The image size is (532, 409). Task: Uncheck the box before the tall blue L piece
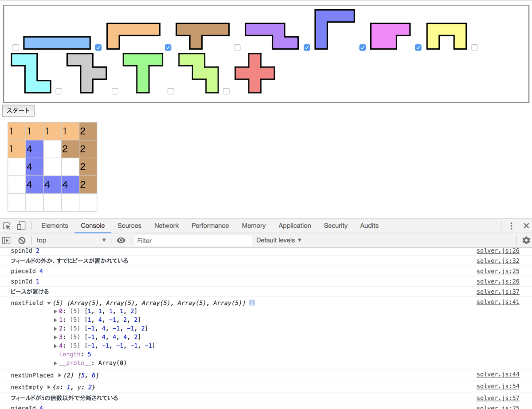307,47
